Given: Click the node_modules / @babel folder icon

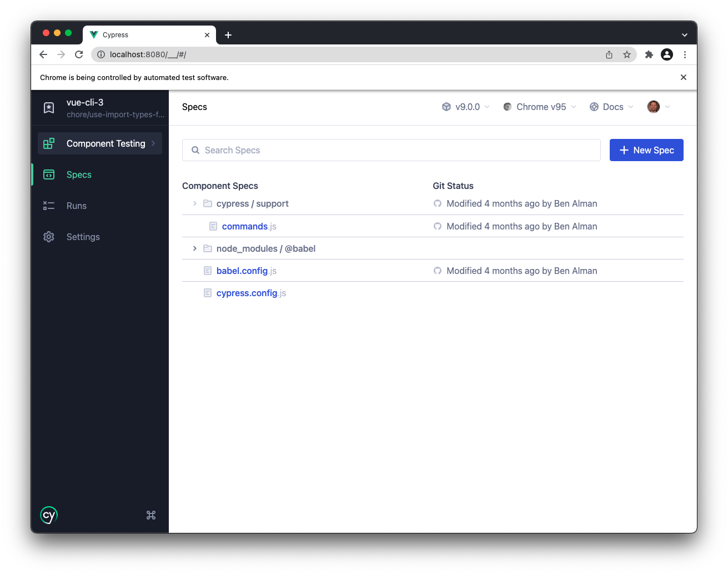Looking at the screenshot, I should [208, 248].
